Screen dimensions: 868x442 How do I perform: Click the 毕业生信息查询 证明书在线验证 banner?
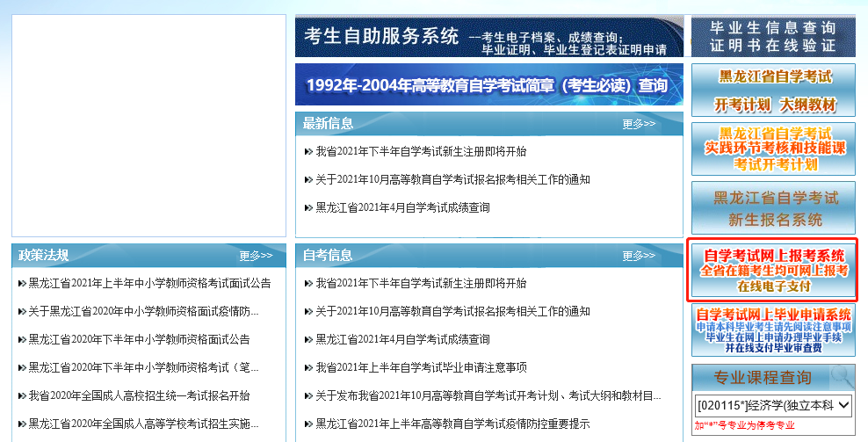(x=773, y=37)
